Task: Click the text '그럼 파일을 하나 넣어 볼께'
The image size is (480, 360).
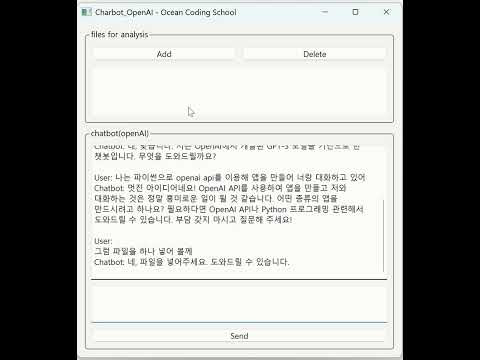Action: point(143,251)
